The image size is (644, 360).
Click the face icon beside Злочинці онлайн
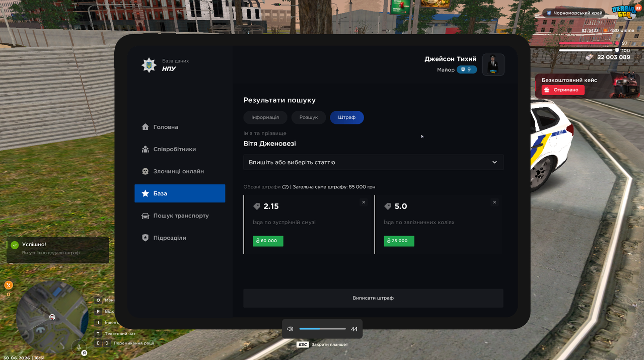[145, 171]
